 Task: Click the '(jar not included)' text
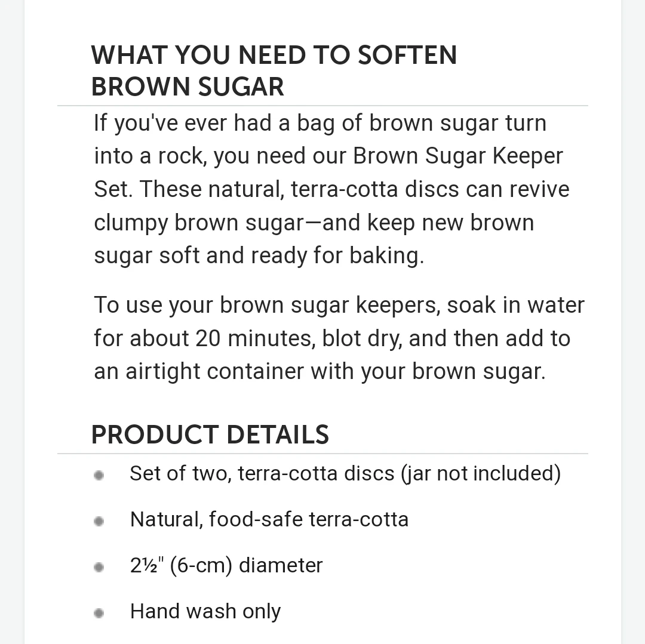(x=481, y=474)
